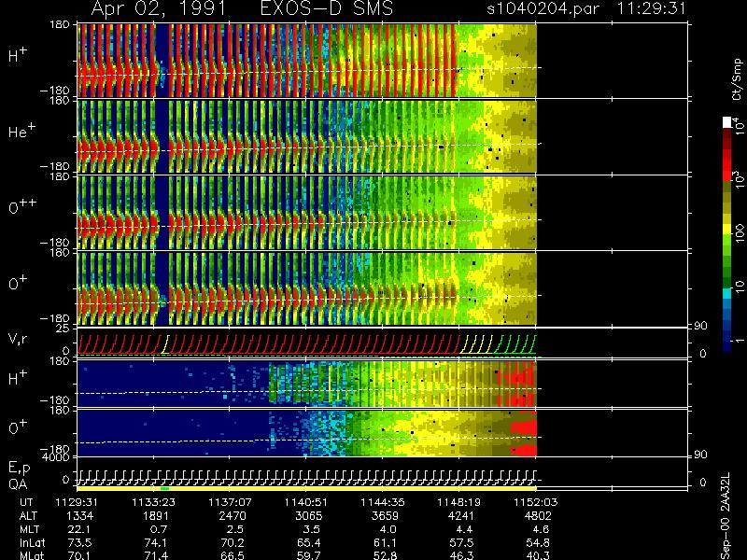Click the UT value "1152:03"
Image resolution: width=747 pixels, height=560 pixels.
535,502
